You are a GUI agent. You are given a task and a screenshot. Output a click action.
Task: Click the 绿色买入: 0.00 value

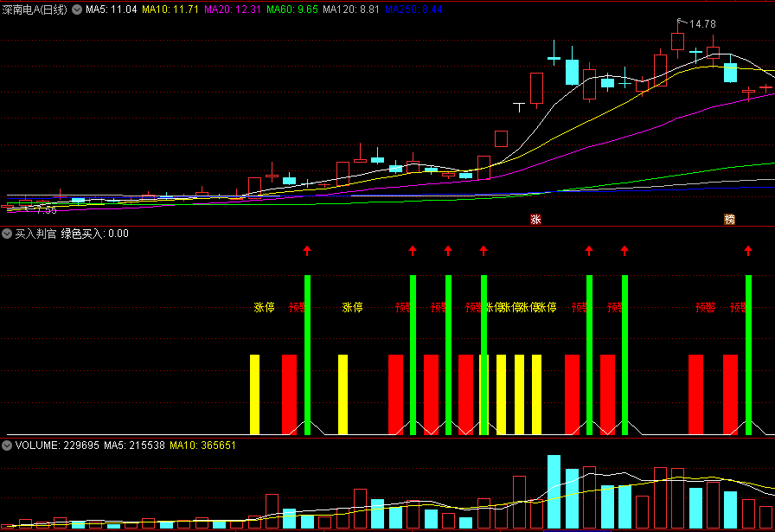coord(95,234)
